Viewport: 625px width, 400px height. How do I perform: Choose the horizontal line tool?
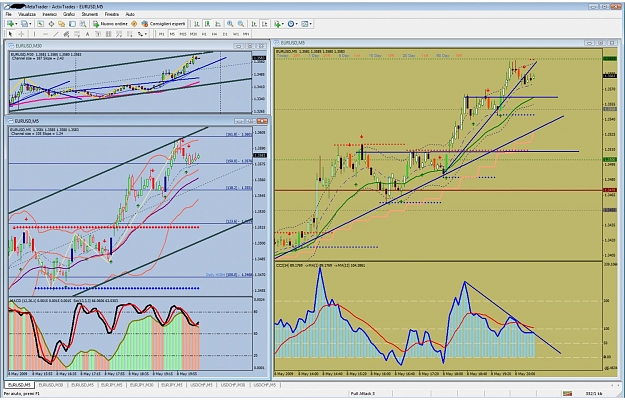[45, 34]
